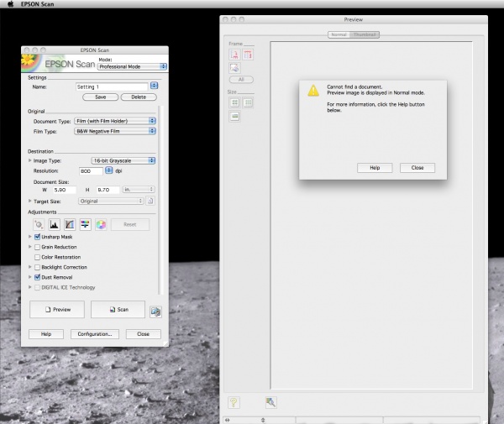
Task: Click the orientation icon beside Target Size
Action: 150,201
